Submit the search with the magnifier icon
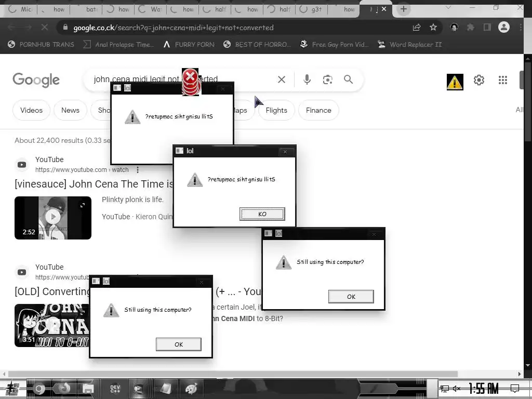The width and height of the screenshot is (532, 399). 349,79
